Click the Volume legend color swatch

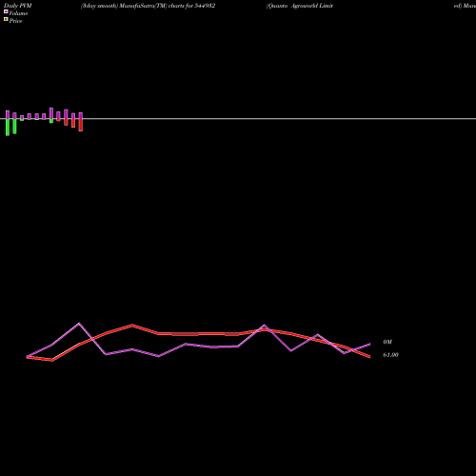(6, 11)
